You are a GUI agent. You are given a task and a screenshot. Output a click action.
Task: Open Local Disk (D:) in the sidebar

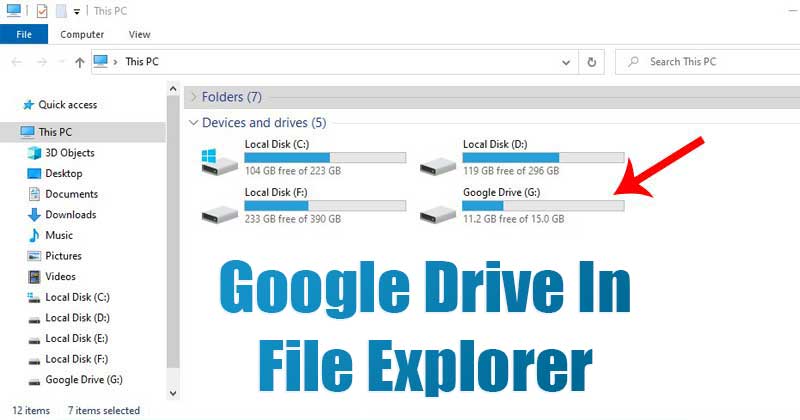(x=77, y=318)
